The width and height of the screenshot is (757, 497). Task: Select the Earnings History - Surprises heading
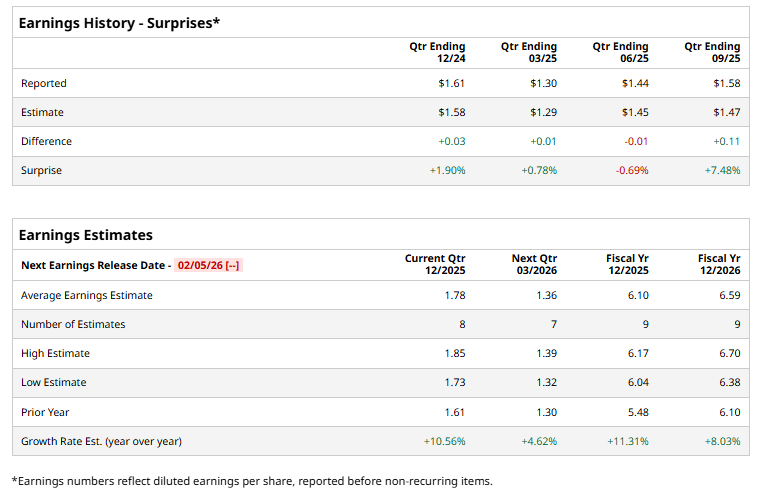(119, 22)
